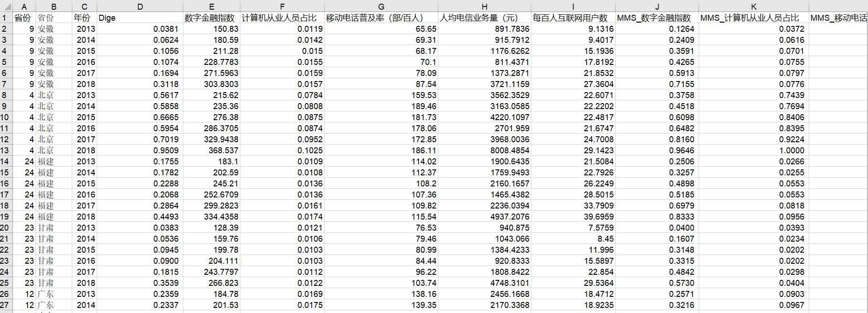Select column D header
Viewport: 868px width, 313px height.
point(140,6)
